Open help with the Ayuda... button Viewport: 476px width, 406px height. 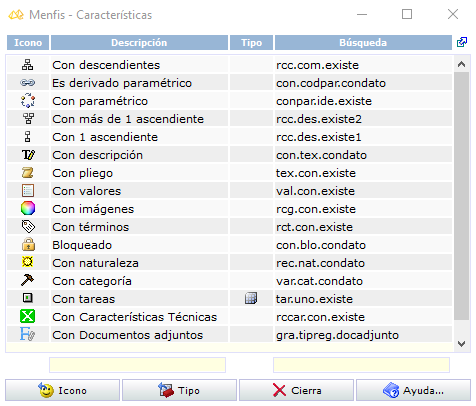413,390
